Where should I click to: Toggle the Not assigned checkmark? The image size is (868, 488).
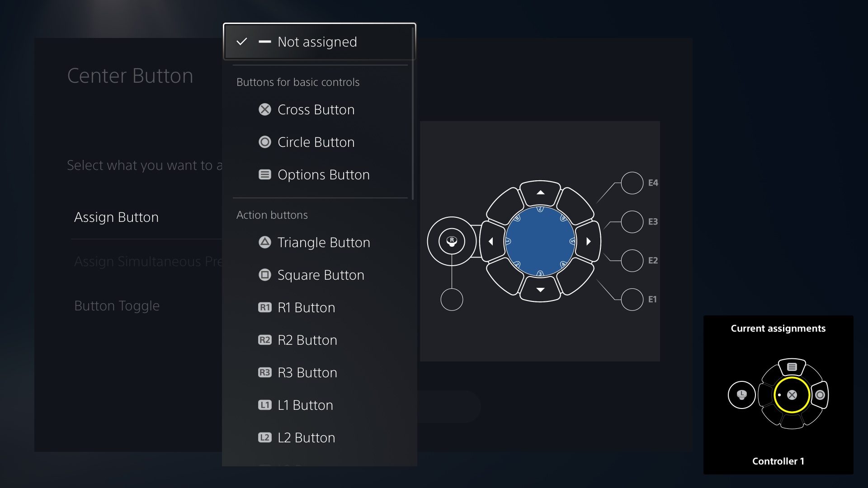[x=241, y=42]
